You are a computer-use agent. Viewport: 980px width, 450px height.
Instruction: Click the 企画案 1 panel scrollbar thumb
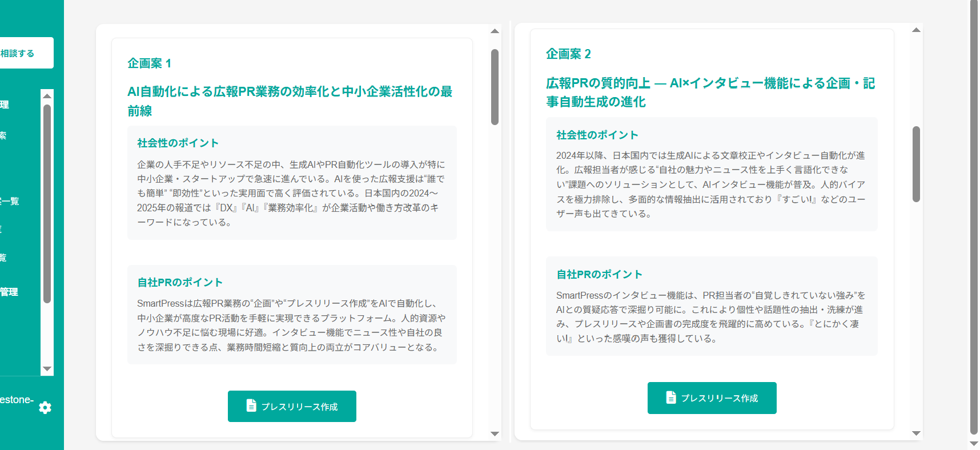pyautogui.click(x=495, y=87)
